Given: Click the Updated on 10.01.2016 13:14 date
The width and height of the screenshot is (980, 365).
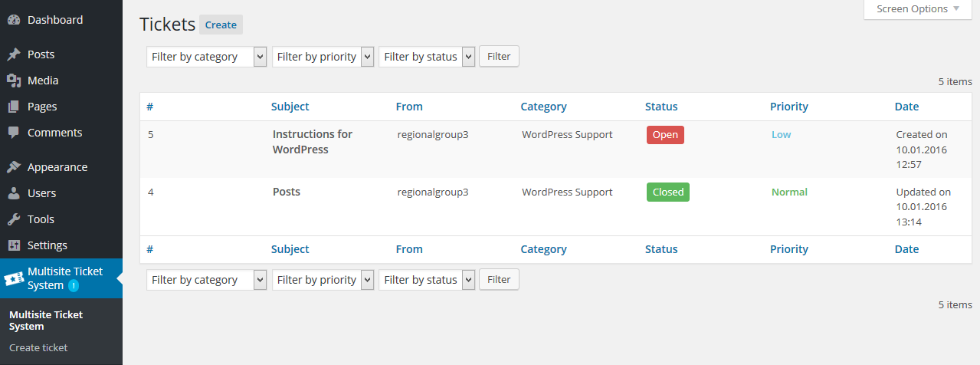Looking at the screenshot, I should 923,207.
